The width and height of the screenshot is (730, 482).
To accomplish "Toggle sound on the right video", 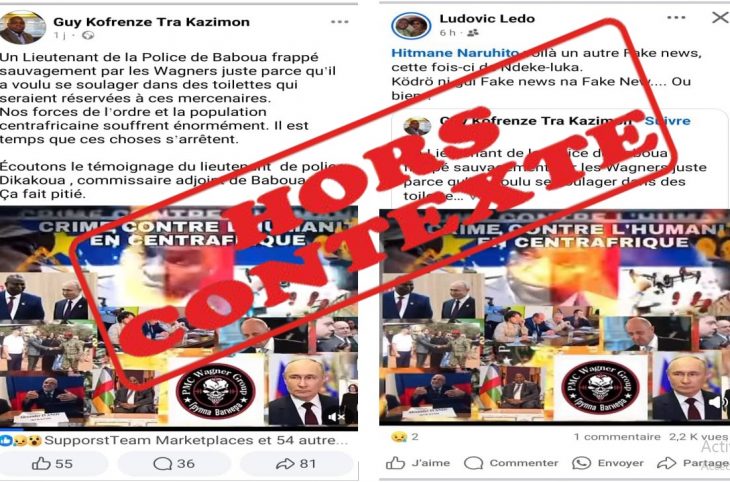I will tap(717, 402).
